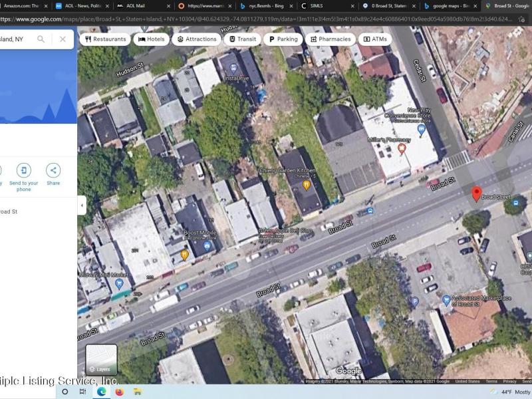Filter map by Restaurants chip

pyautogui.click(x=106, y=39)
